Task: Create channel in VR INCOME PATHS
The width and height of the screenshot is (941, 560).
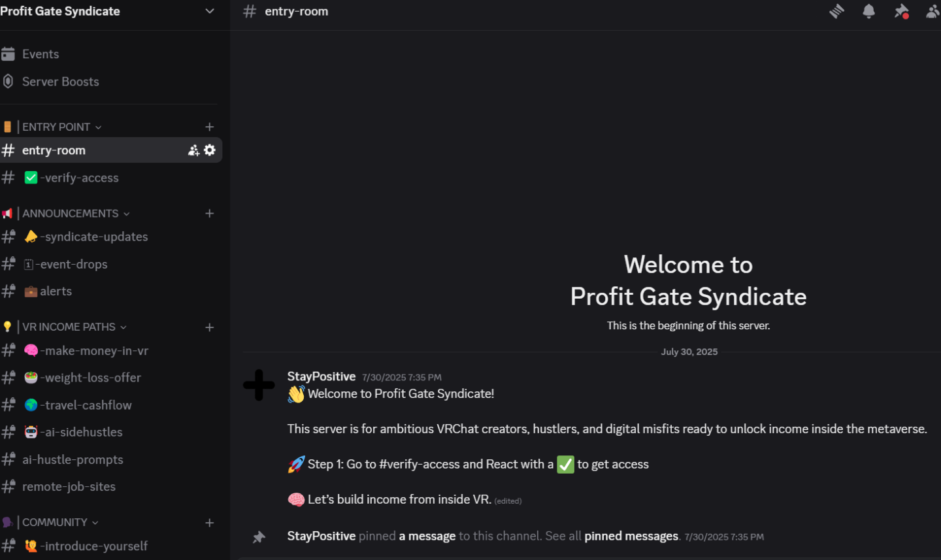Action: pyautogui.click(x=209, y=327)
